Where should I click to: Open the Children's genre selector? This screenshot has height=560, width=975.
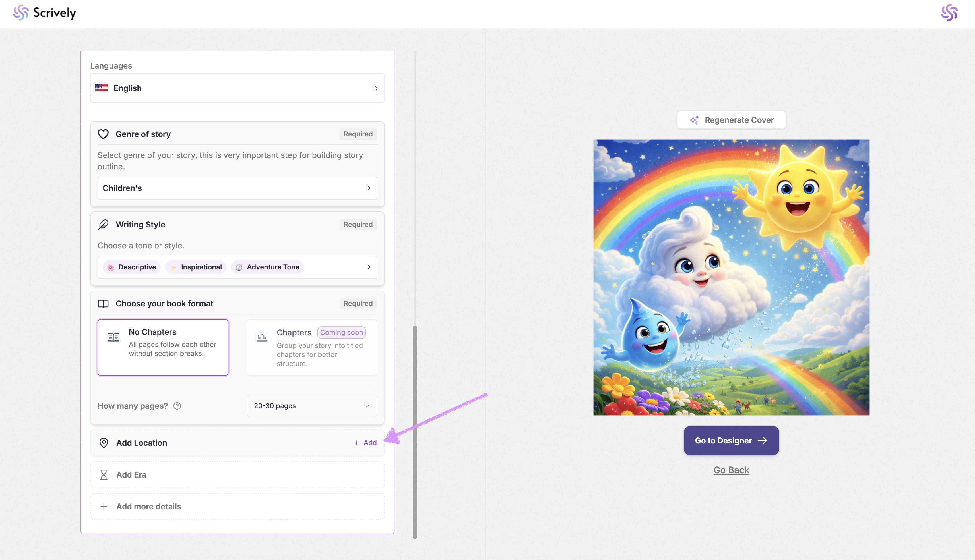237,188
